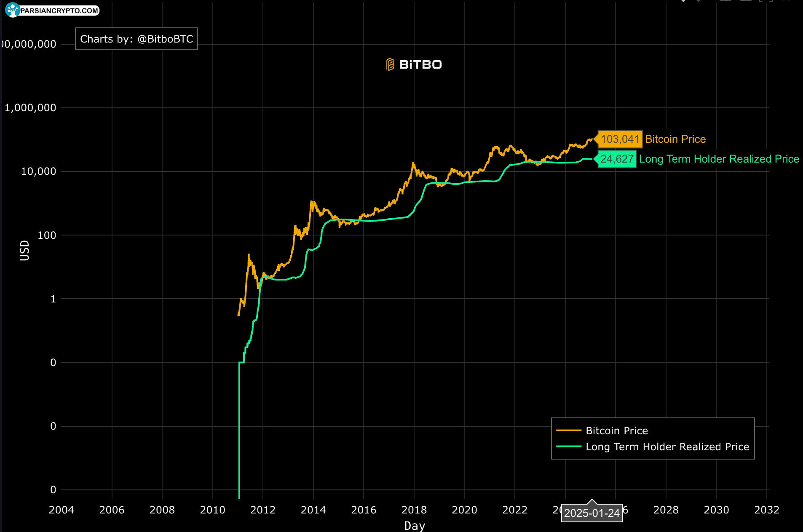Click the 2032 x-axis tick label

click(767, 510)
